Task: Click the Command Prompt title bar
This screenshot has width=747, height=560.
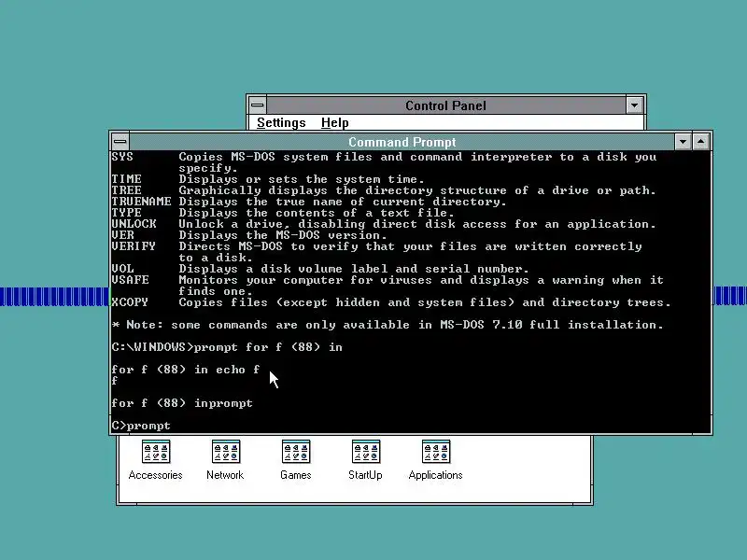Action: [402, 142]
